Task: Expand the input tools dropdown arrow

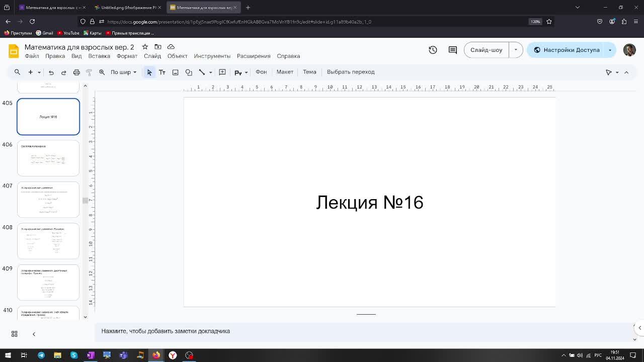Action: tap(246, 72)
